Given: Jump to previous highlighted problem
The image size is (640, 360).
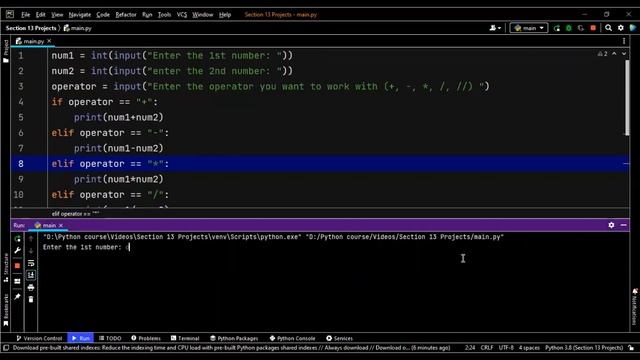Looking at the screenshot, I should point(614,54).
